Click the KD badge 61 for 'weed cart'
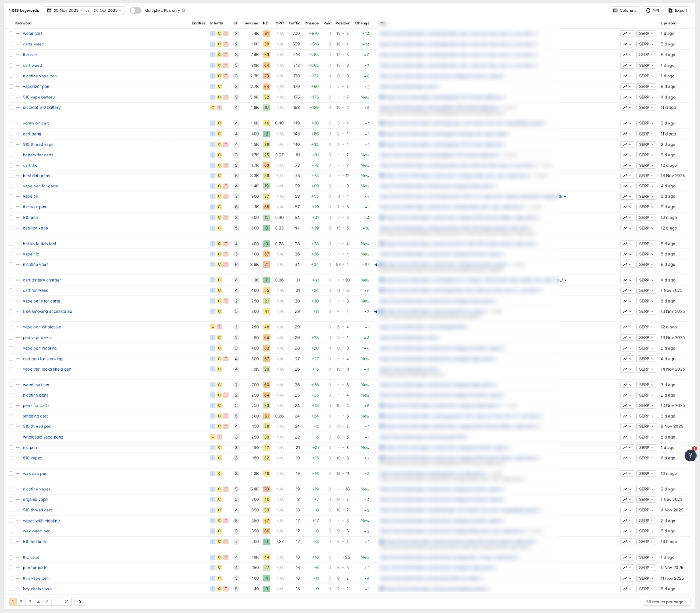Image resolution: width=700 pixels, height=613 pixels. point(266,34)
